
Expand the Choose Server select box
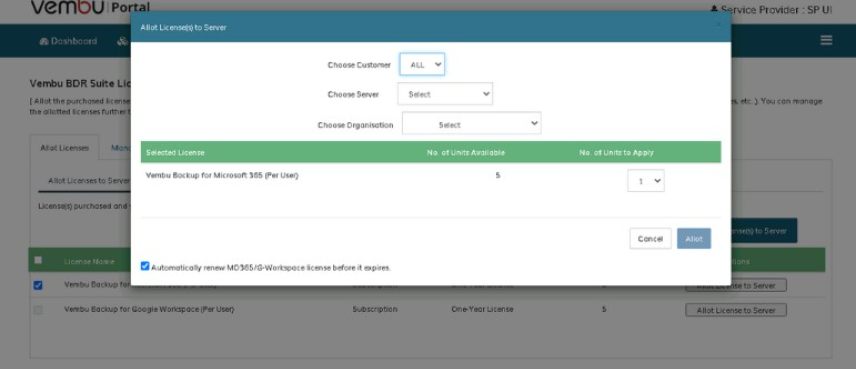pyautogui.click(x=445, y=94)
